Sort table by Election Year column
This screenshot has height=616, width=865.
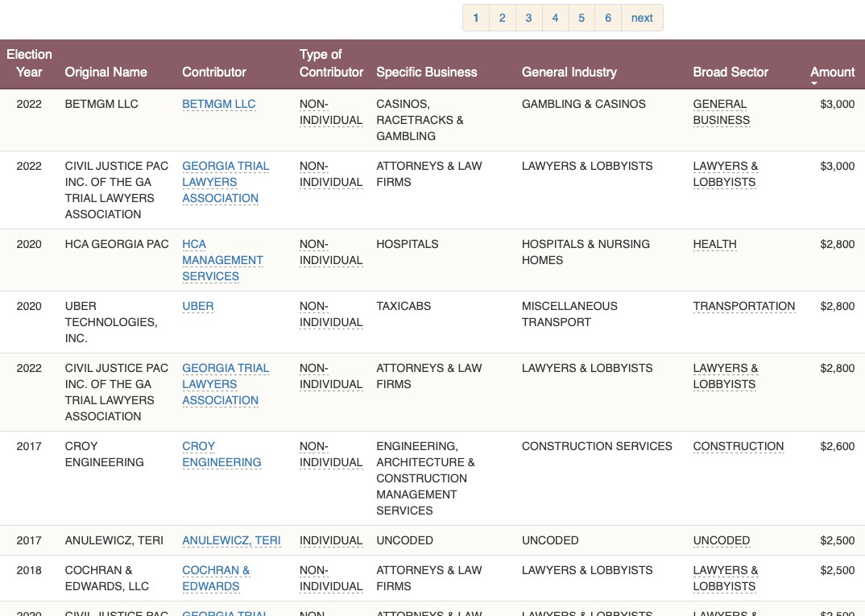29,64
